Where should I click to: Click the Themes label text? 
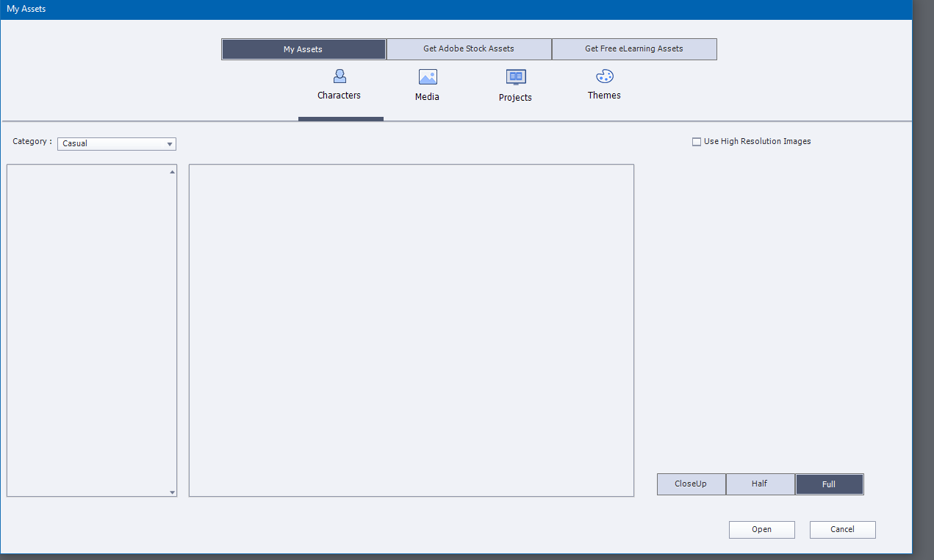click(x=604, y=96)
